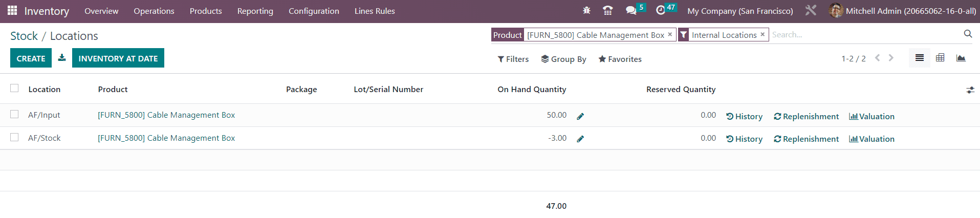Open the Configuration menu
The height and width of the screenshot is (218, 980).
pyautogui.click(x=314, y=11)
